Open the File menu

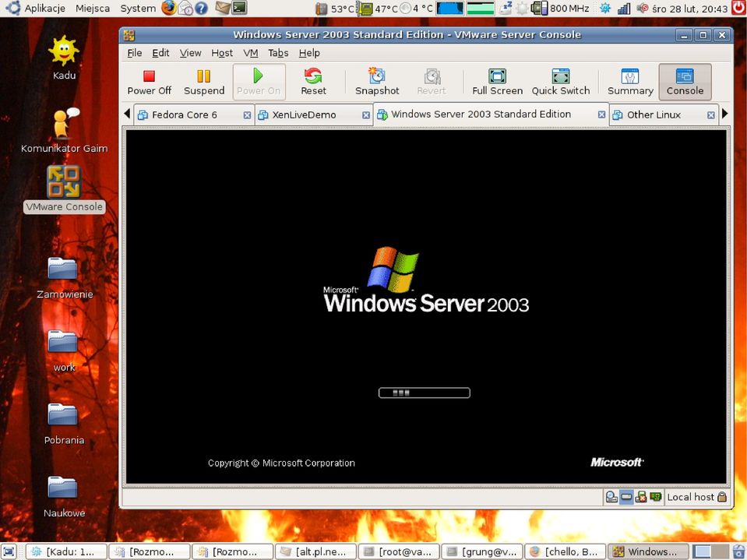pyautogui.click(x=134, y=53)
